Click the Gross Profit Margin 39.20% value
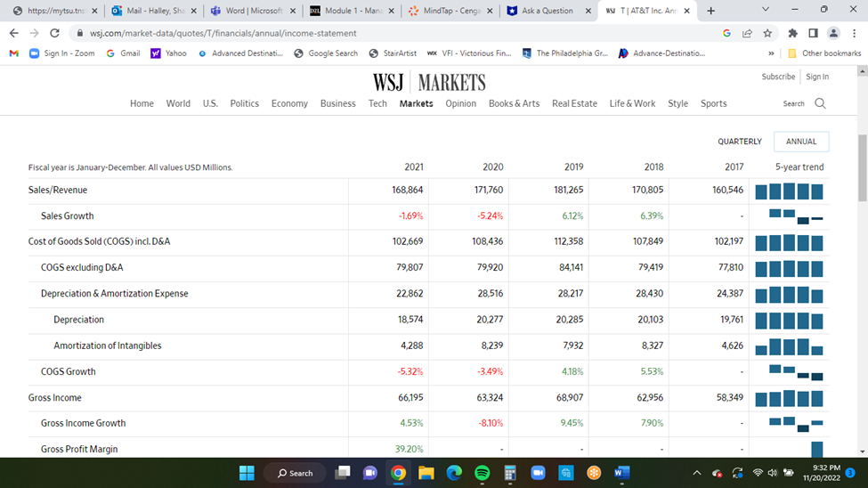868x488 pixels. click(x=410, y=449)
